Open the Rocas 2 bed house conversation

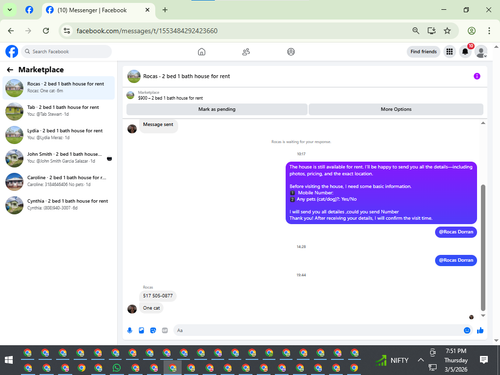(x=59, y=88)
